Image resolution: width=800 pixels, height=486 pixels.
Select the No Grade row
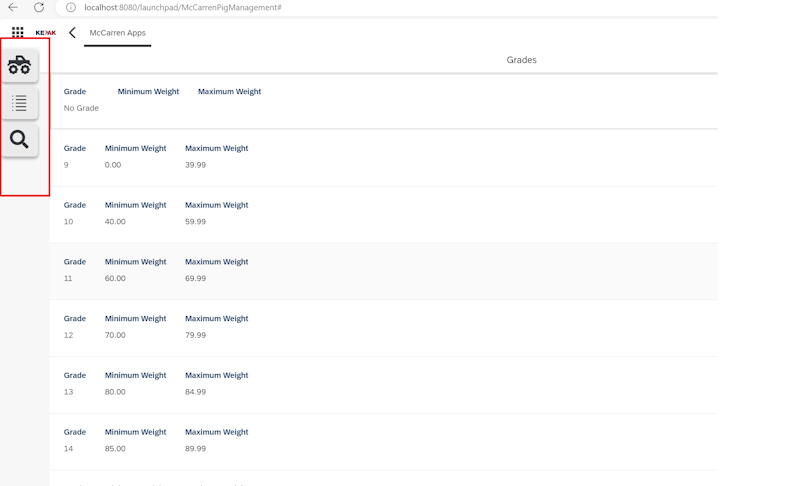tap(383, 100)
